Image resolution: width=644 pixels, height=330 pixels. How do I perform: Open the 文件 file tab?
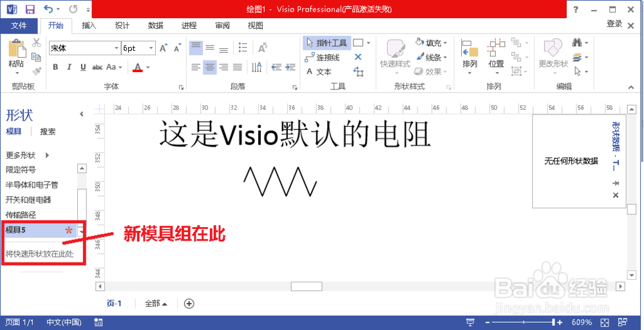[x=19, y=26]
